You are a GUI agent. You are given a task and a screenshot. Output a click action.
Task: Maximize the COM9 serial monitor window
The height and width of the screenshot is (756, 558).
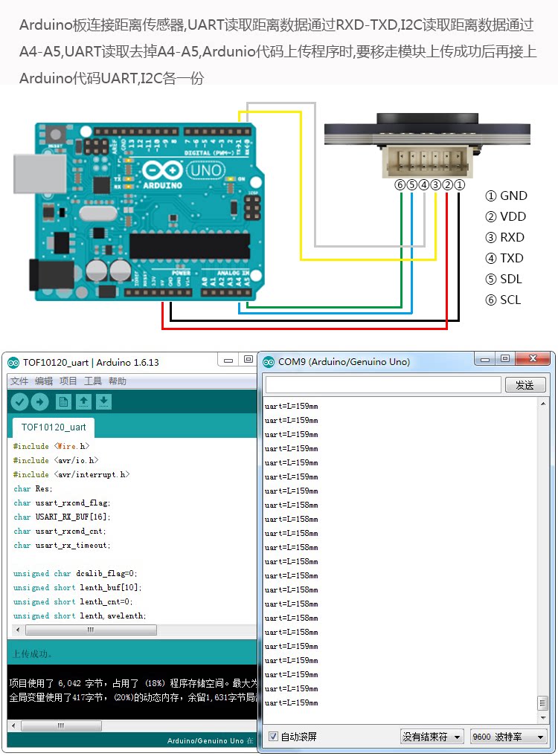point(505,359)
